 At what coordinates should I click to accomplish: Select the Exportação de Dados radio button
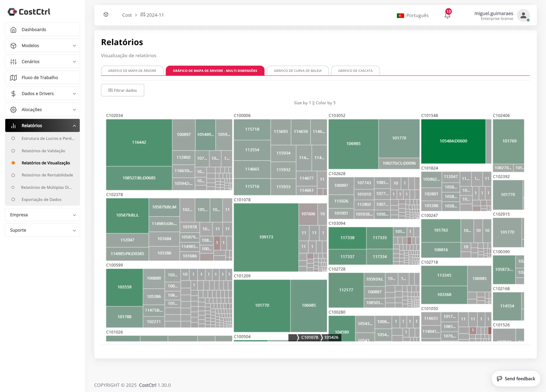point(13,199)
